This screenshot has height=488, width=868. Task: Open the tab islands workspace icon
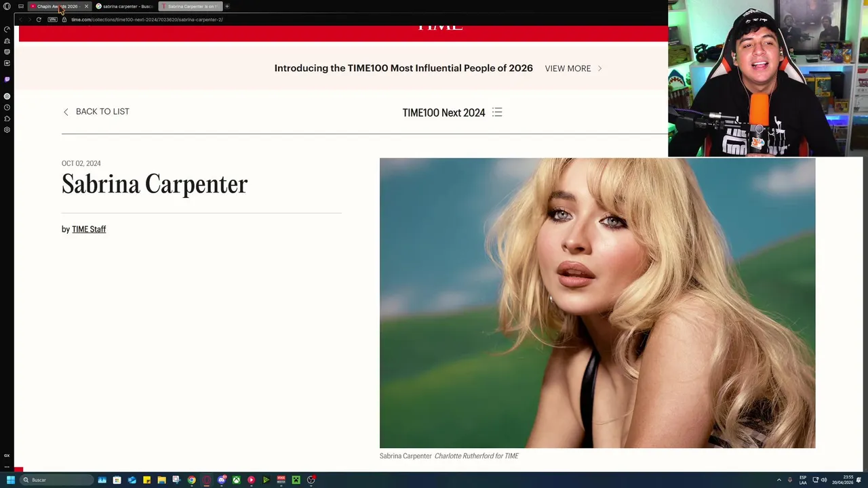pyautogui.click(x=21, y=6)
